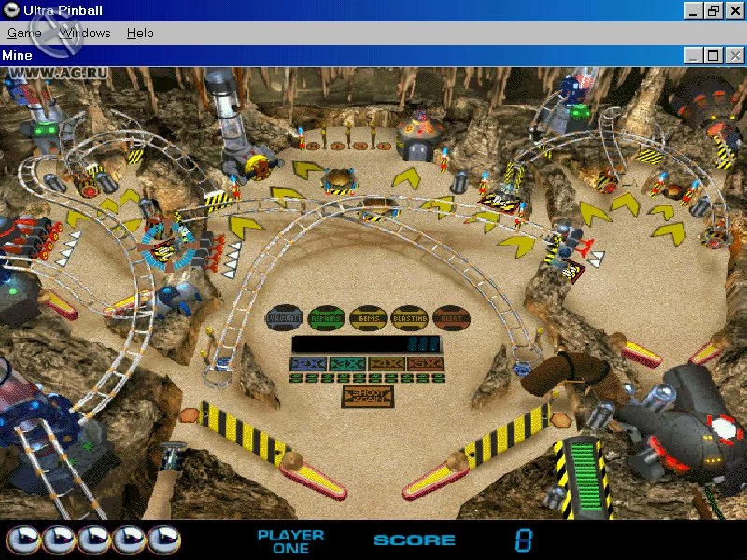Minimize the Mine table window

click(694, 55)
